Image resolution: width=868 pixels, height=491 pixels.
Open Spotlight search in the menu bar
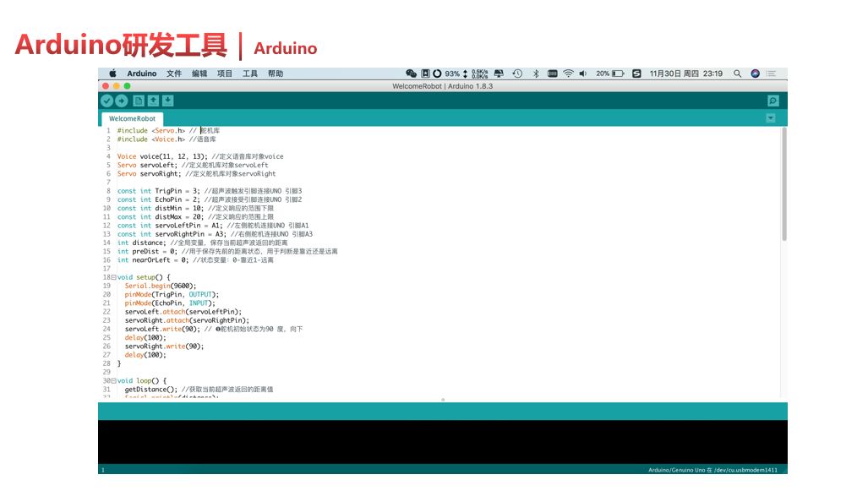[737, 74]
